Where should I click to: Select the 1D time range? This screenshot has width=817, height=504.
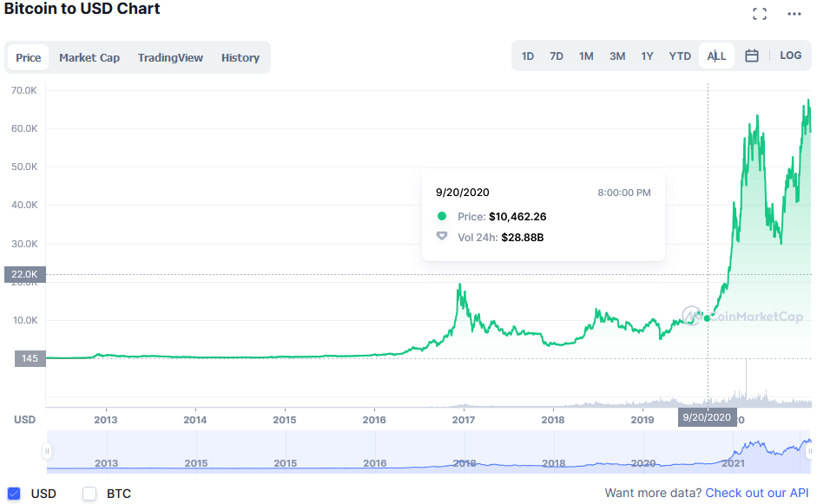pos(528,56)
